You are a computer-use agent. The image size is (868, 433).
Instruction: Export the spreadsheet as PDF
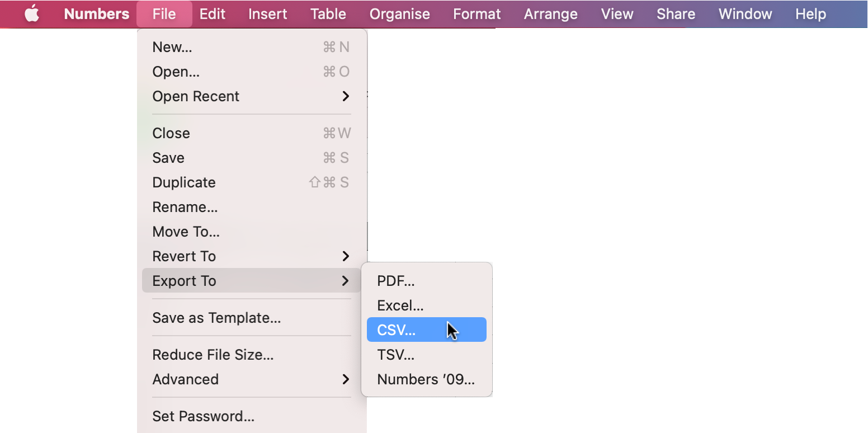click(x=396, y=281)
